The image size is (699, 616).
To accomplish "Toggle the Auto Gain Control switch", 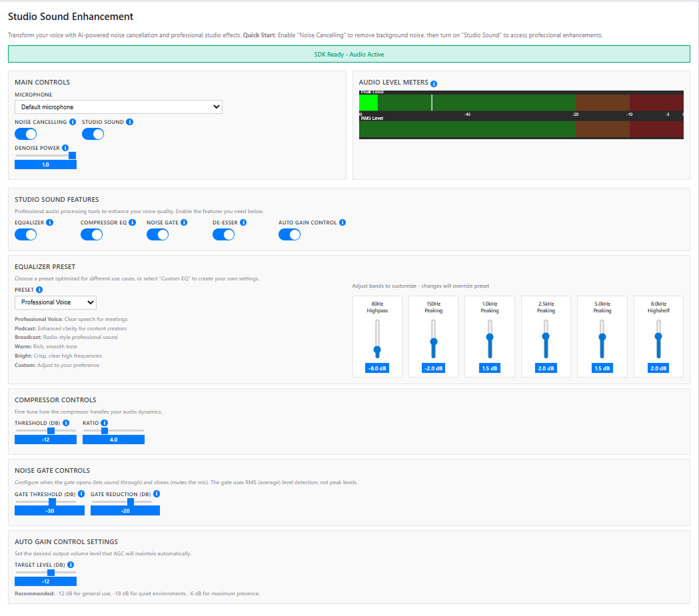I will 290,234.
